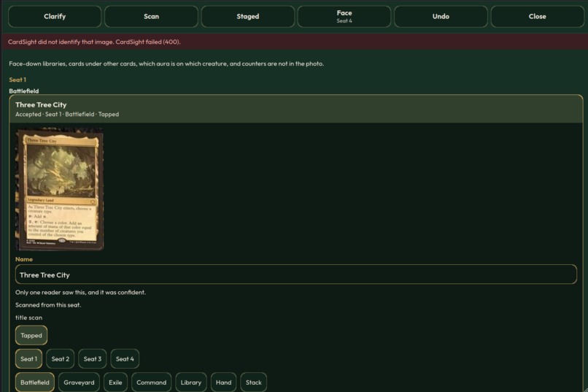Start a new Scan
The image size is (588, 392).
pos(151,17)
